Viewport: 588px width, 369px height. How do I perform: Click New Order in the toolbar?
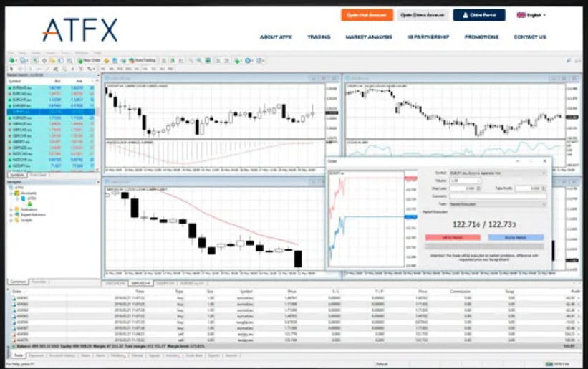(89, 60)
